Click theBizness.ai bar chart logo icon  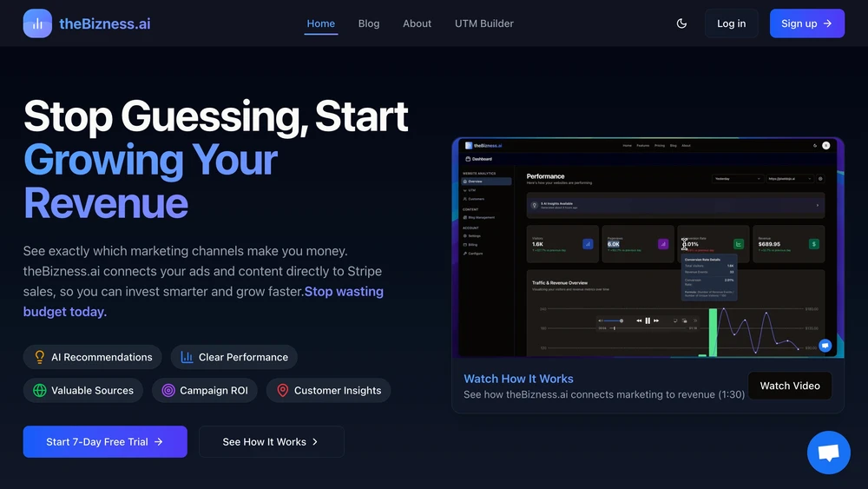[37, 23]
